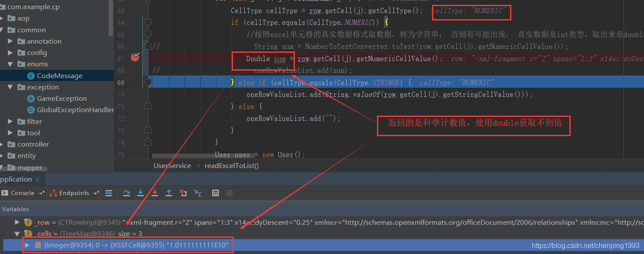644x254 pixels.
Task: Click the Trace Current Stream Chain icon
Action: pos(230,193)
